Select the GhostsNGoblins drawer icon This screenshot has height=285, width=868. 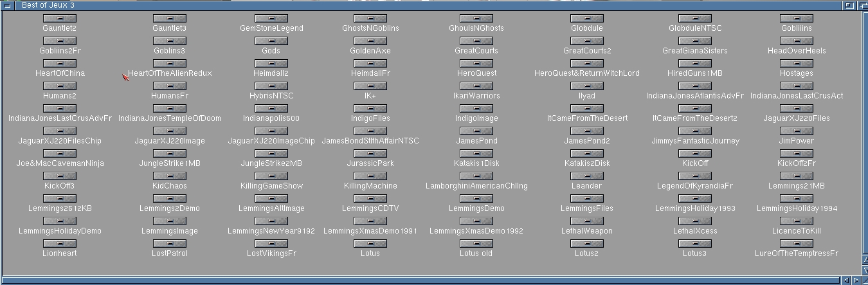click(370, 19)
